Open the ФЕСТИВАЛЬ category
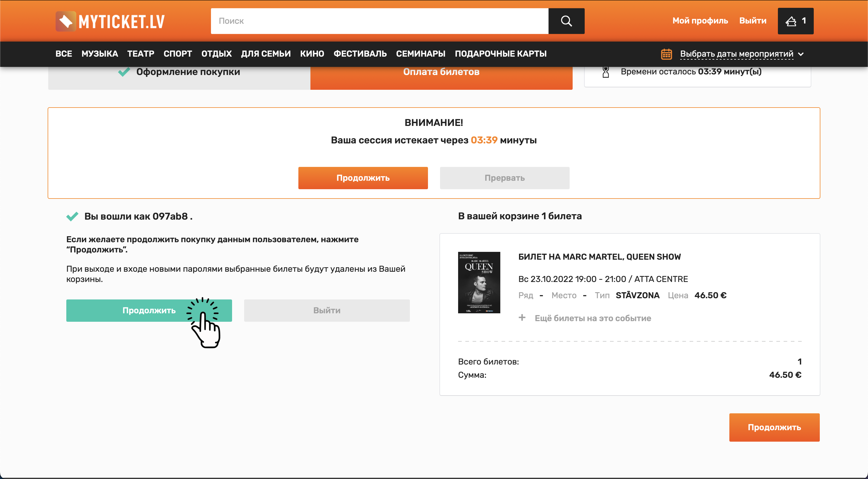This screenshot has width=868, height=479. [360, 54]
